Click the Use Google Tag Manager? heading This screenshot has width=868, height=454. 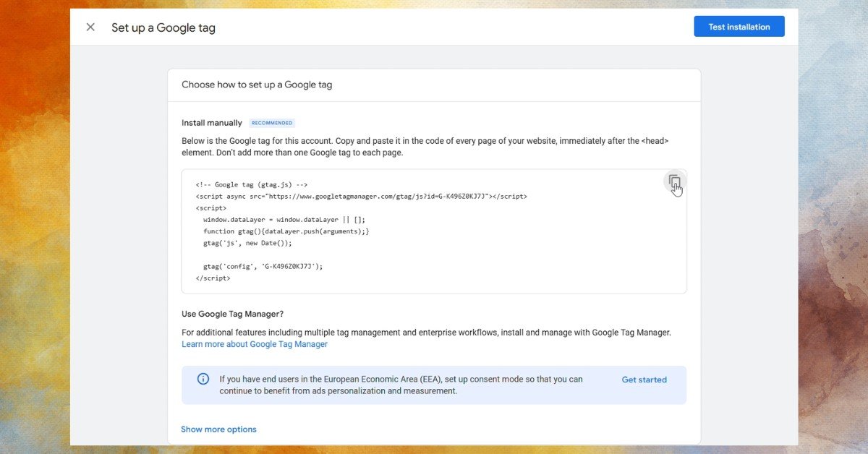[x=232, y=314]
